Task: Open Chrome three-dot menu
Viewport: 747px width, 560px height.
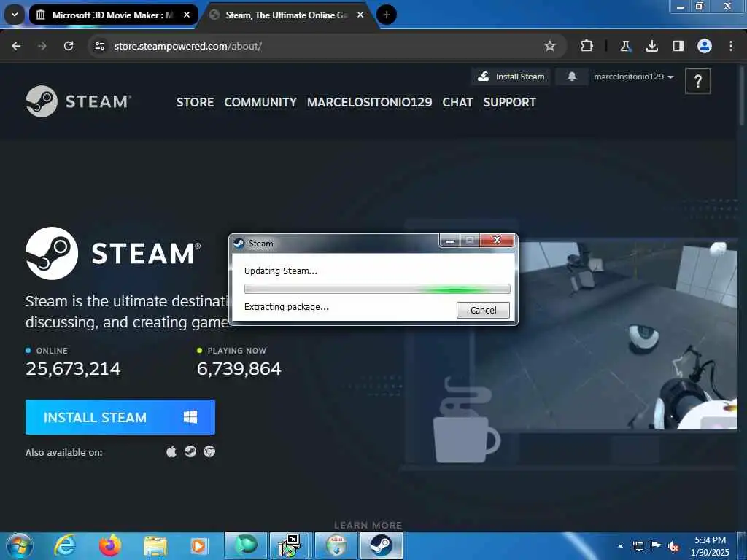Action: click(731, 46)
